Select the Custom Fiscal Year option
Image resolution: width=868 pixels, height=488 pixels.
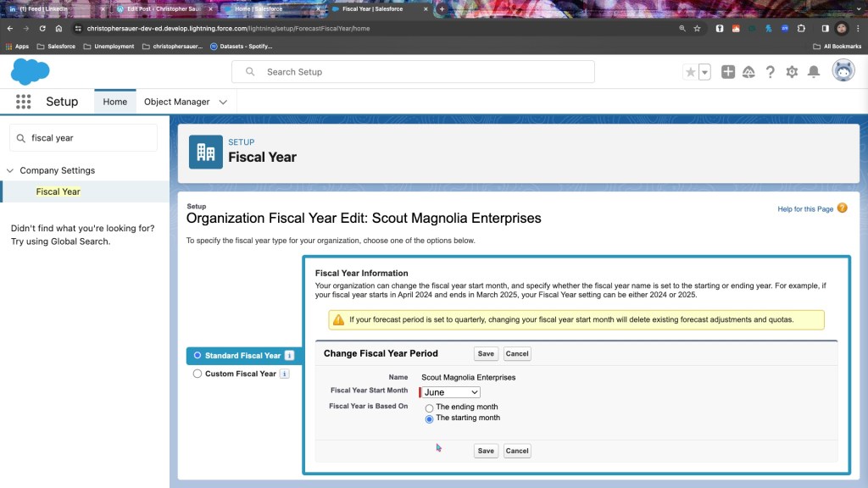coord(198,374)
